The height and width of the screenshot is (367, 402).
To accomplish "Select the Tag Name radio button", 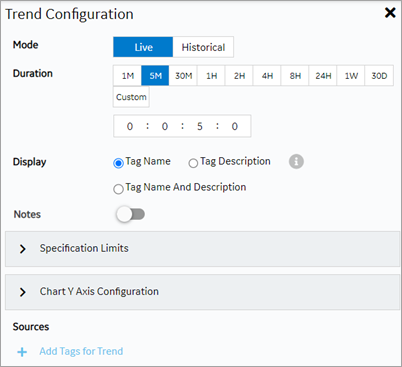I will tap(118, 163).
